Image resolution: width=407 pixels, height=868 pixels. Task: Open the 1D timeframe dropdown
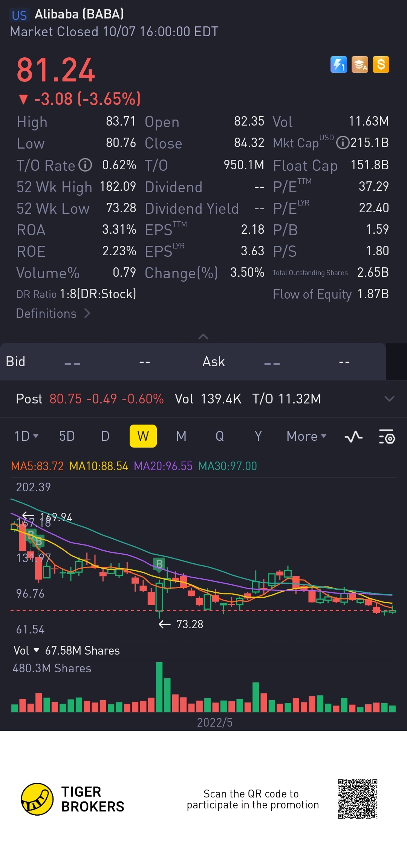pyautogui.click(x=26, y=436)
